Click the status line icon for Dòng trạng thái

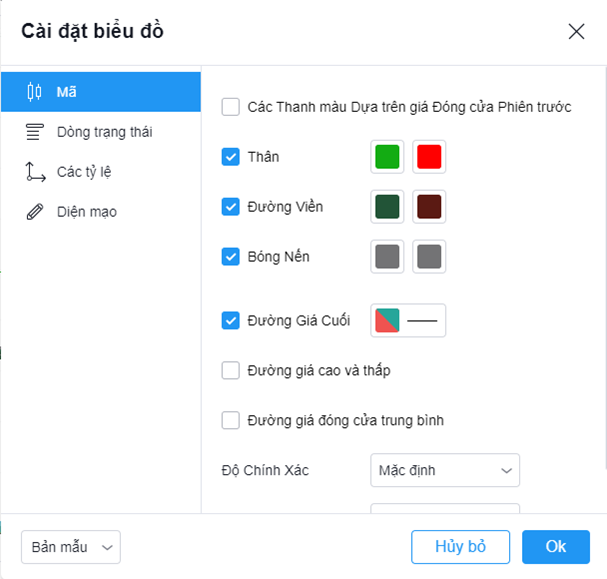(x=35, y=132)
